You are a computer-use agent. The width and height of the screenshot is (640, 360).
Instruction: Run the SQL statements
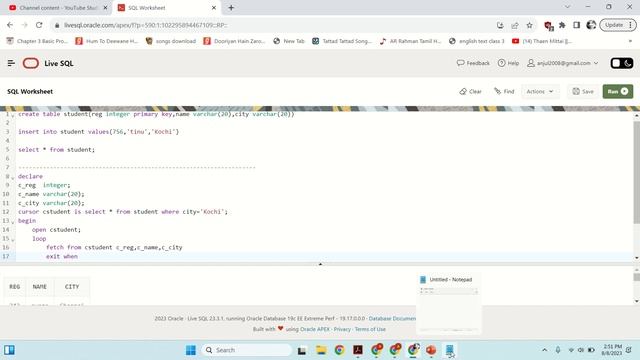[618, 91]
